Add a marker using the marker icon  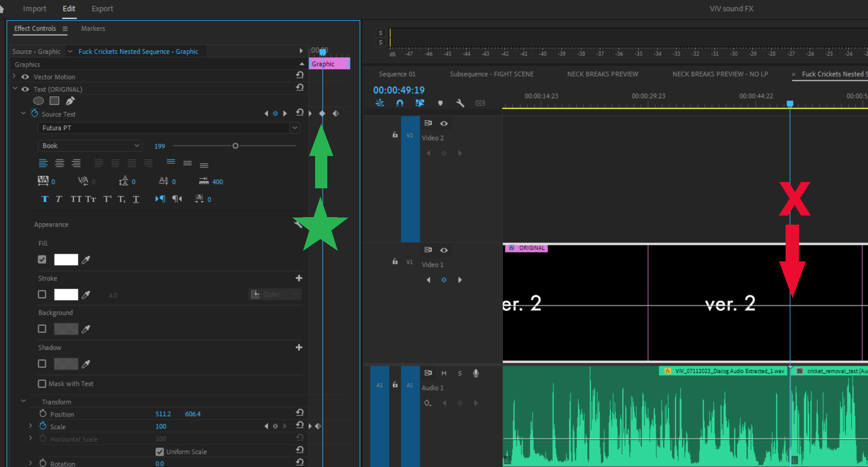pyautogui.click(x=440, y=103)
